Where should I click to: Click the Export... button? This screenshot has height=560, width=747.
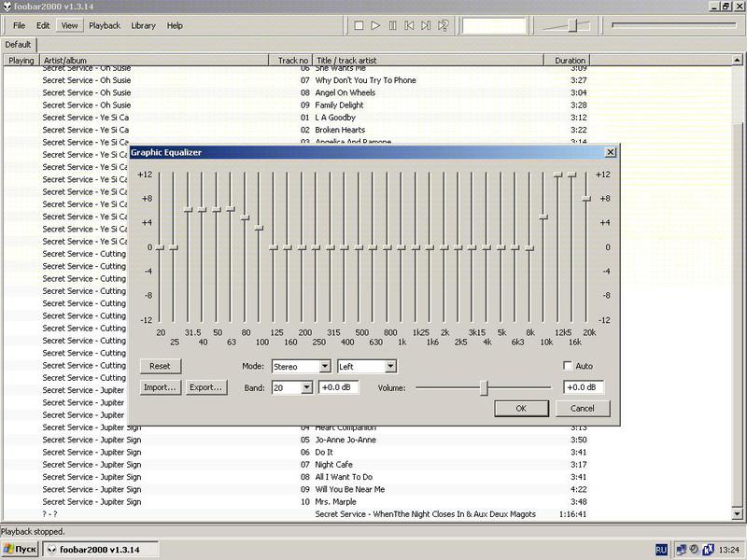[205, 387]
